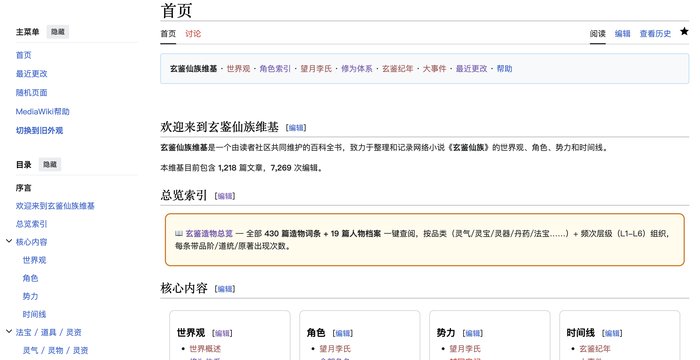Jump to 法宝 / 道具 / 灵资 in the contents
The width and height of the screenshot is (700, 360).
[49, 332]
